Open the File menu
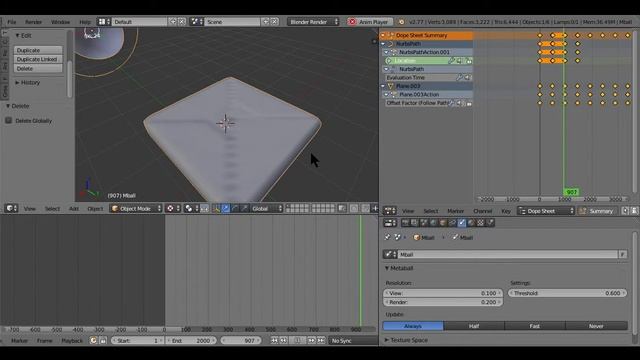 coord(12,22)
